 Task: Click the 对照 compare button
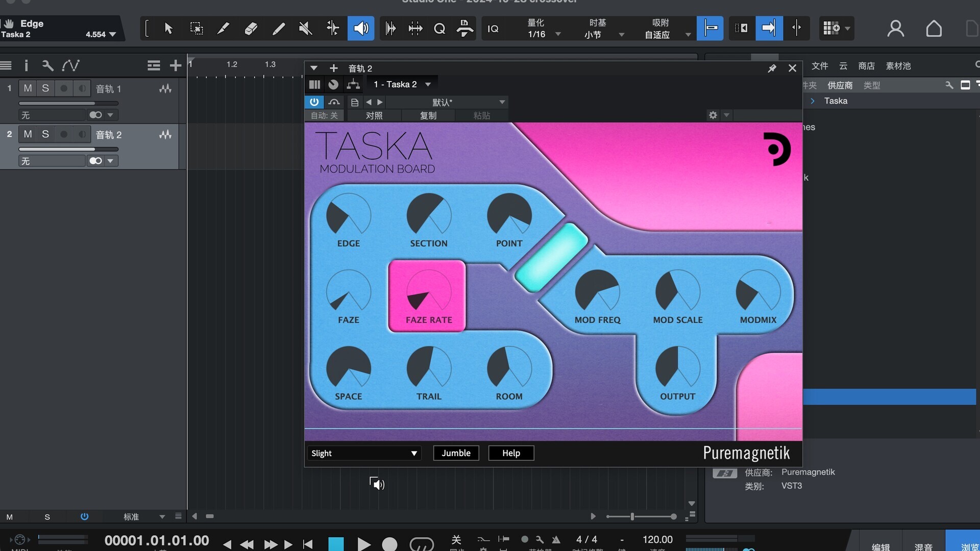(374, 115)
